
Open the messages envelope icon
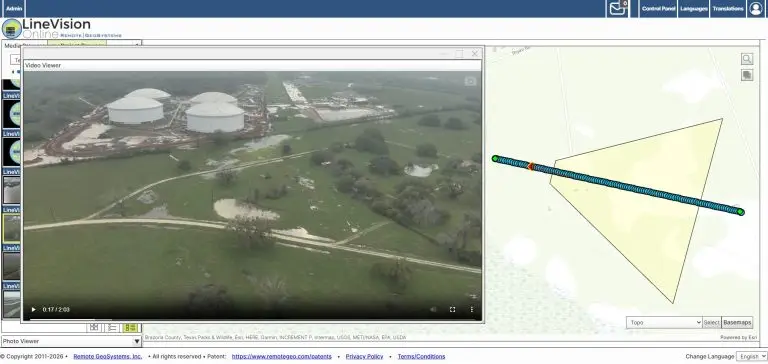click(x=617, y=8)
